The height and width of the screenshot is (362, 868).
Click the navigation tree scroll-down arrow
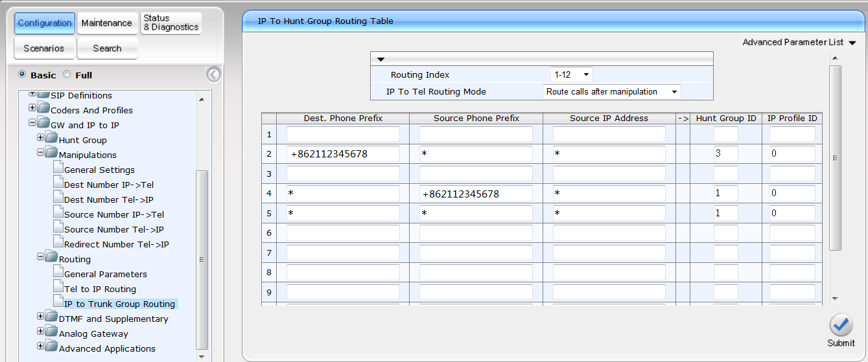pos(202,356)
